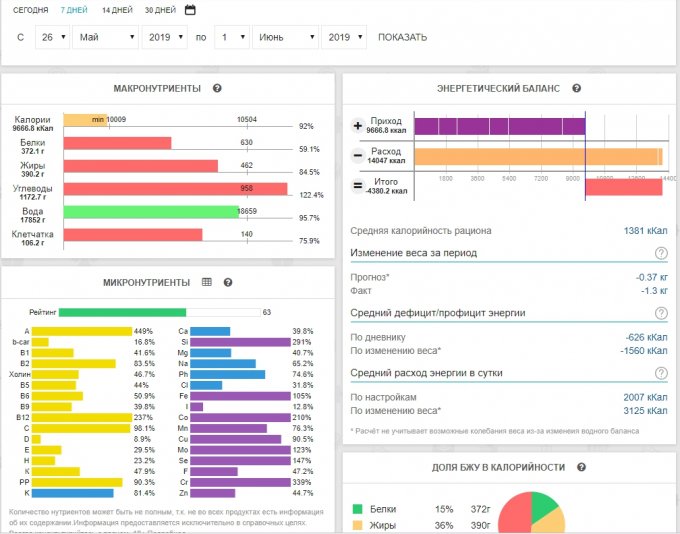Click help icon in Микронутриенты header
680x534 pixels.
(228, 283)
